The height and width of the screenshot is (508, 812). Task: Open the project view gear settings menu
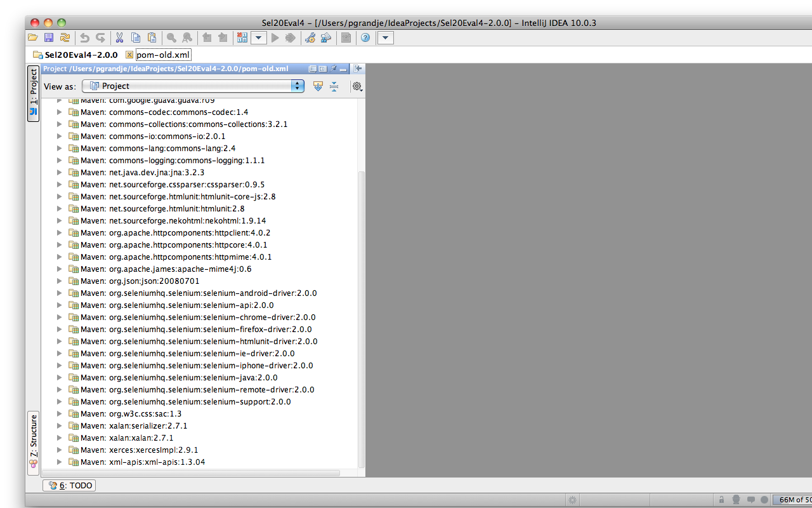point(357,86)
